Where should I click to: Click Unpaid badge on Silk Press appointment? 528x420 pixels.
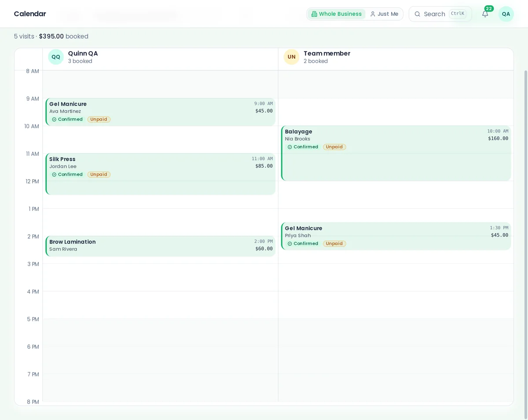(99, 174)
